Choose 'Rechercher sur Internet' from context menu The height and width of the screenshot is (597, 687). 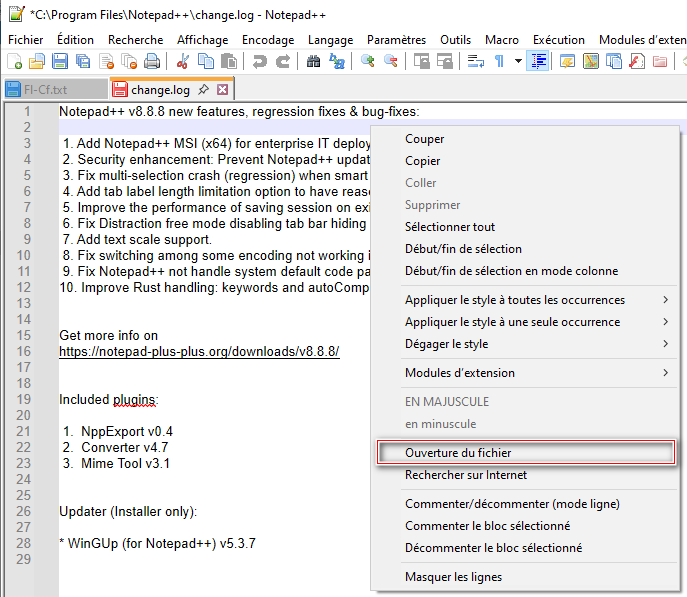click(465, 475)
